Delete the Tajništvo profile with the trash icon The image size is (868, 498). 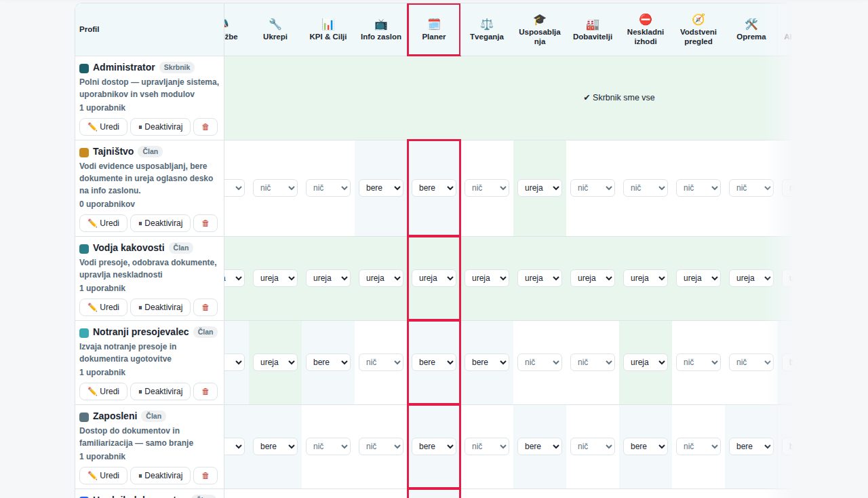(x=205, y=223)
